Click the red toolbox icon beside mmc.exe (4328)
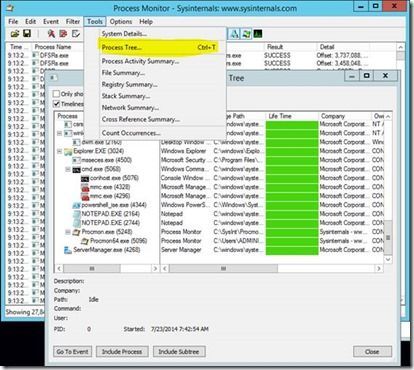This screenshot has width=414, height=370. (x=85, y=187)
